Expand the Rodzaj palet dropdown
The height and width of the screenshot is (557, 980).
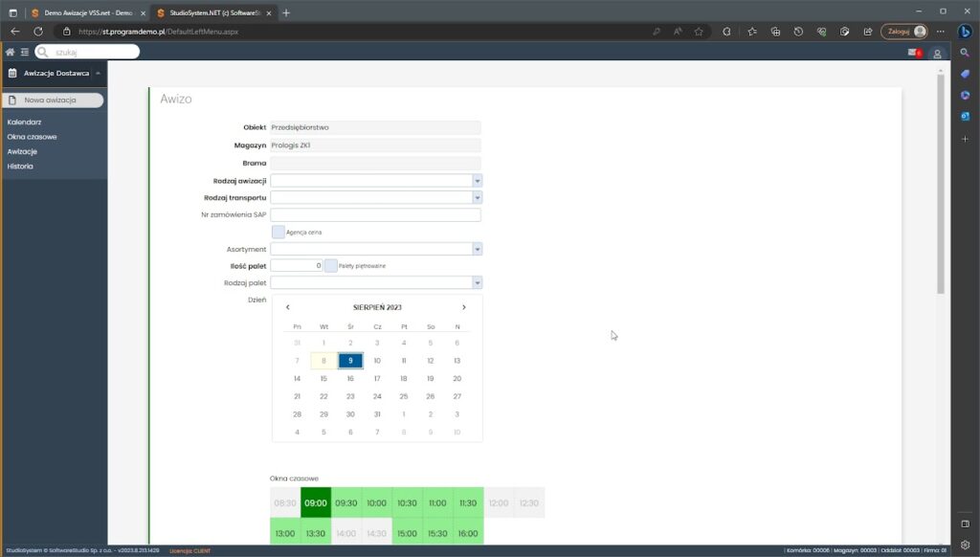coord(477,282)
